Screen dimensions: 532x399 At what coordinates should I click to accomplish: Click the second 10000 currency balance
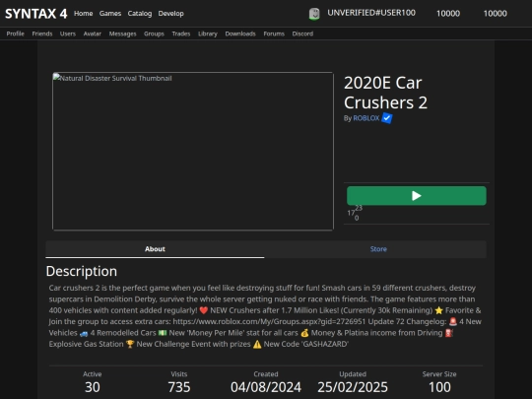pyautogui.click(x=495, y=13)
